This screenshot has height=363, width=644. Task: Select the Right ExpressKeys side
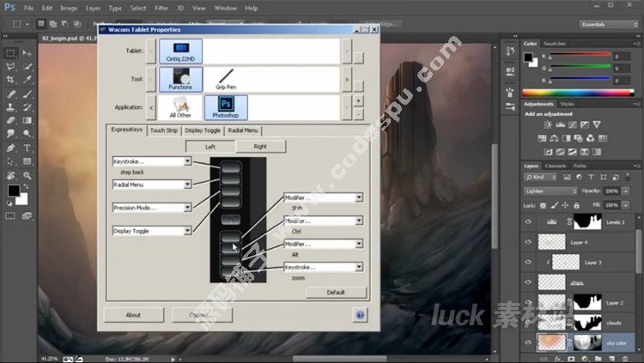coord(260,147)
